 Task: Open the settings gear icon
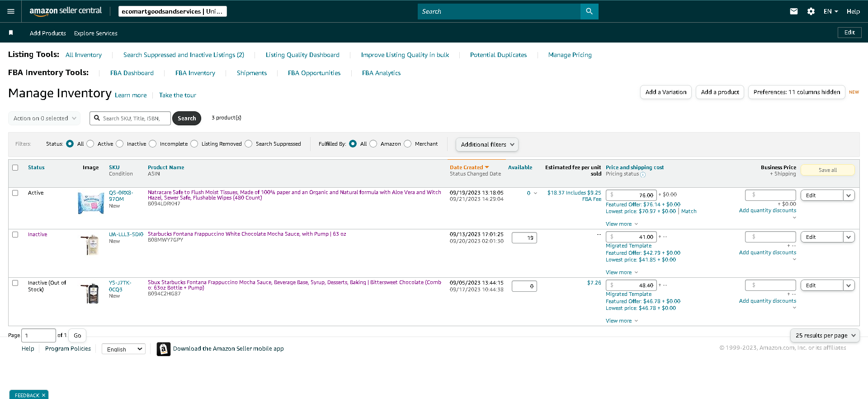pyautogui.click(x=811, y=11)
